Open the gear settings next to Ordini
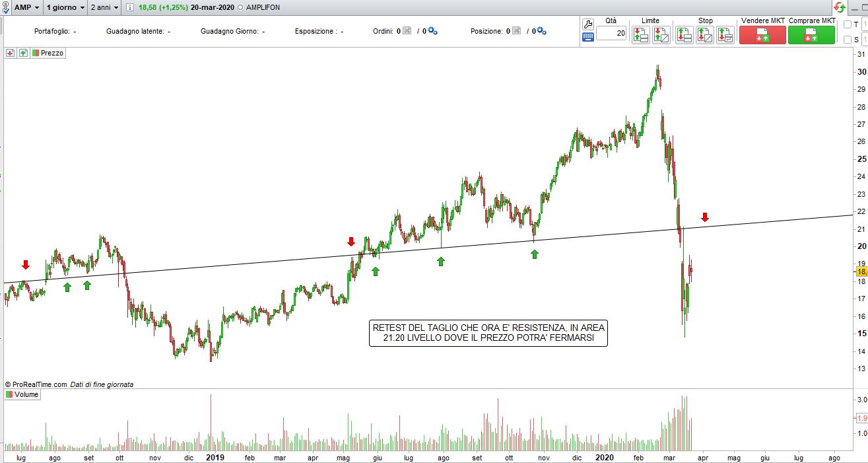Image resolution: width=868 pixels, height=463 pixels. pyautogui.click(x=432, y=31)
